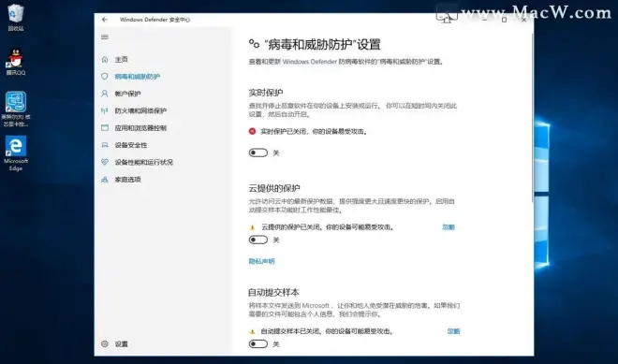This screenshot has width=618, height=364.
Task: Click the gear icon for 设置
Action: pyautogui.click(x=105, y=344)
